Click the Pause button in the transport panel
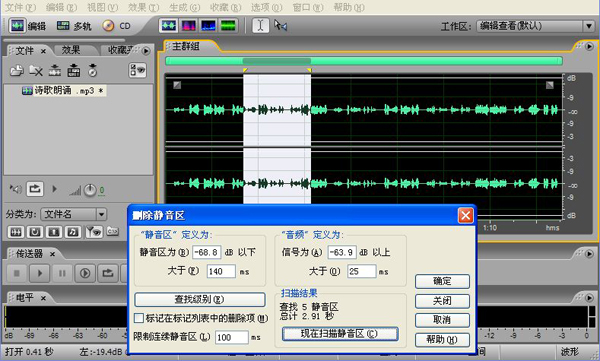This screenshot has width=600, height=361. [62, 273]
